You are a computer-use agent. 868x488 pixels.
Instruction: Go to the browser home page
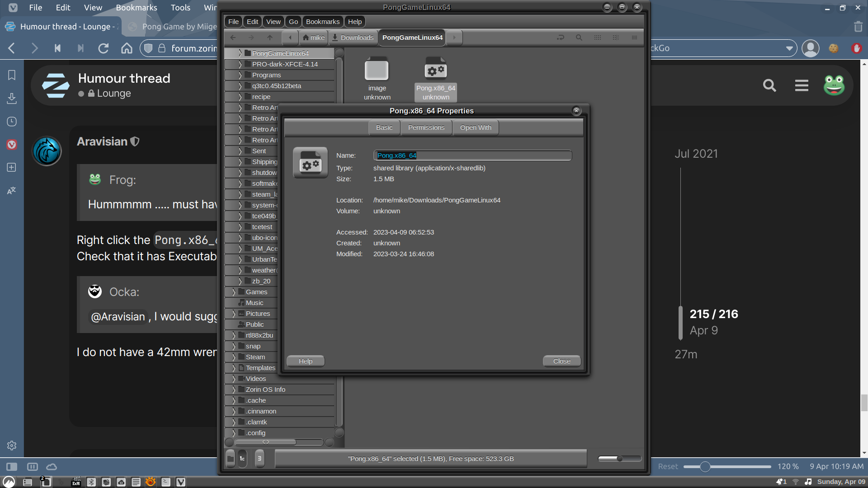coord(127,48)
